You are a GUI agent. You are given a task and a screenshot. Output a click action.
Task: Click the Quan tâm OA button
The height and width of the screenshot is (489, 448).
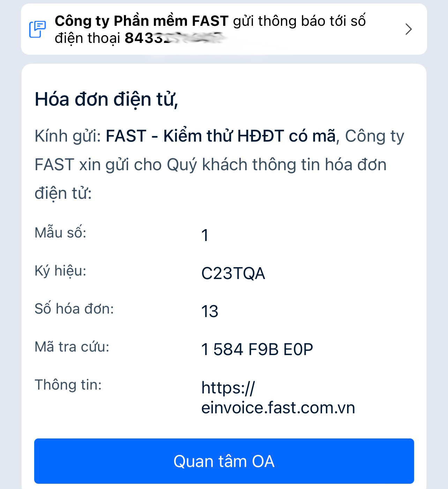224,461
